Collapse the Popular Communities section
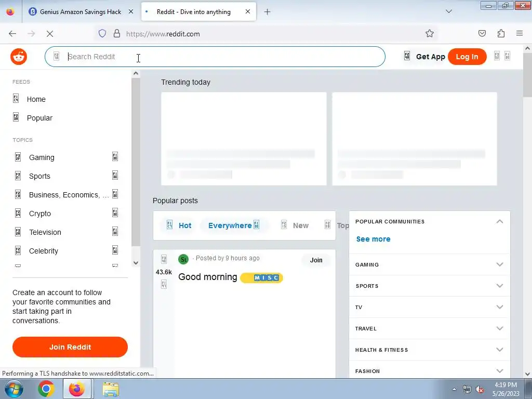The image size is (532, 399). [499, 221]
